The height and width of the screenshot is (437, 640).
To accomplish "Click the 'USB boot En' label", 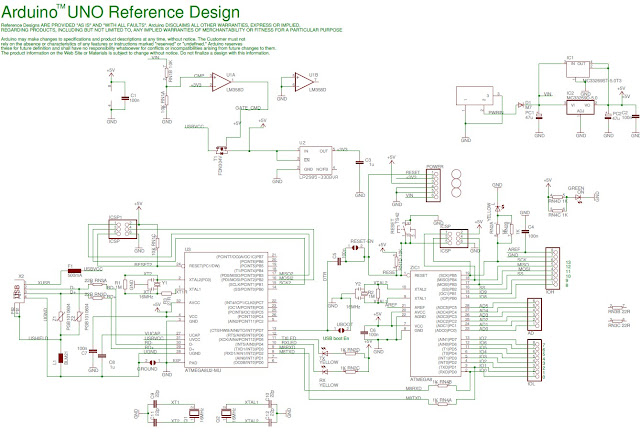I will 336,338.
